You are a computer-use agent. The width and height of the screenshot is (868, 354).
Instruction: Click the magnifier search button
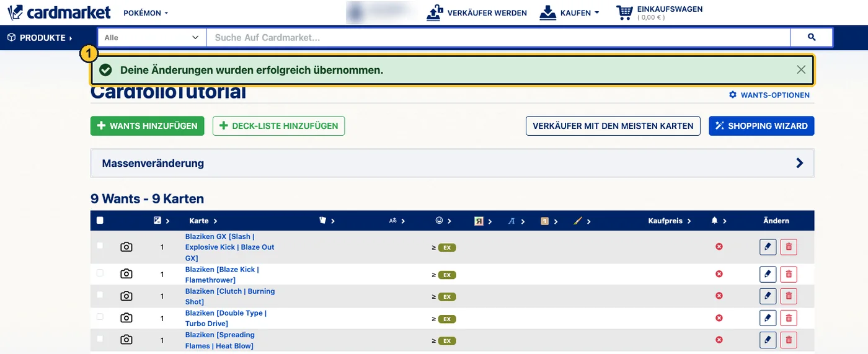(x=812, y=38)
